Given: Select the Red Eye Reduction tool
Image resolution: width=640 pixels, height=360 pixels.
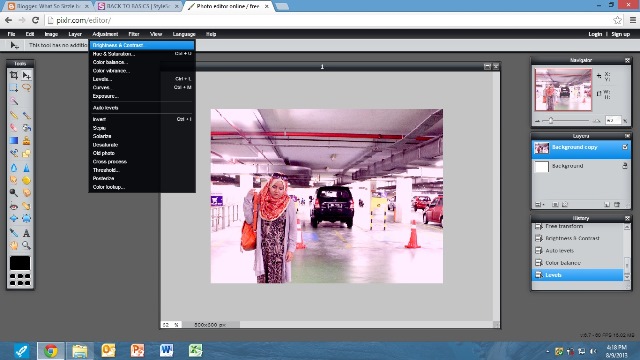Looking at the screenshot, I should pyautogui.click(x=13, y=206).
